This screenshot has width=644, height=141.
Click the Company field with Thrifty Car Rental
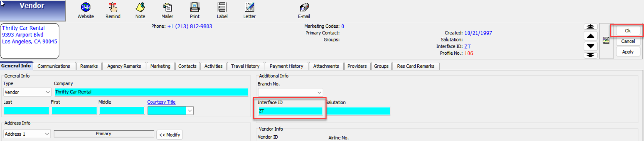(x=151, y=92)
